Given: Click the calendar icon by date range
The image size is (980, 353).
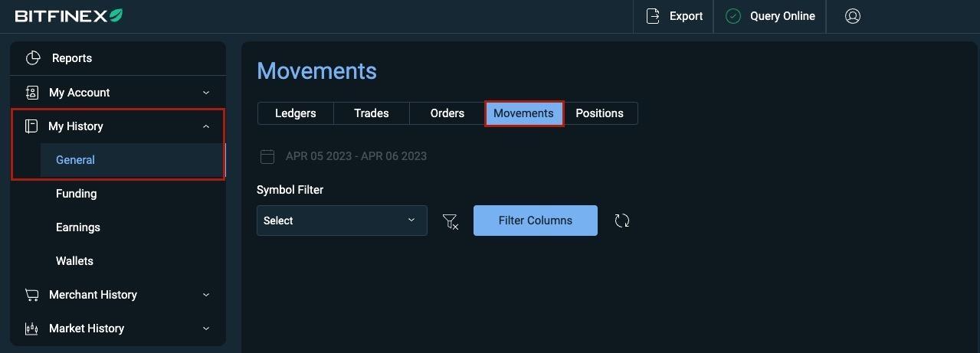Looking at the screenshot, I should pos(267,156).
